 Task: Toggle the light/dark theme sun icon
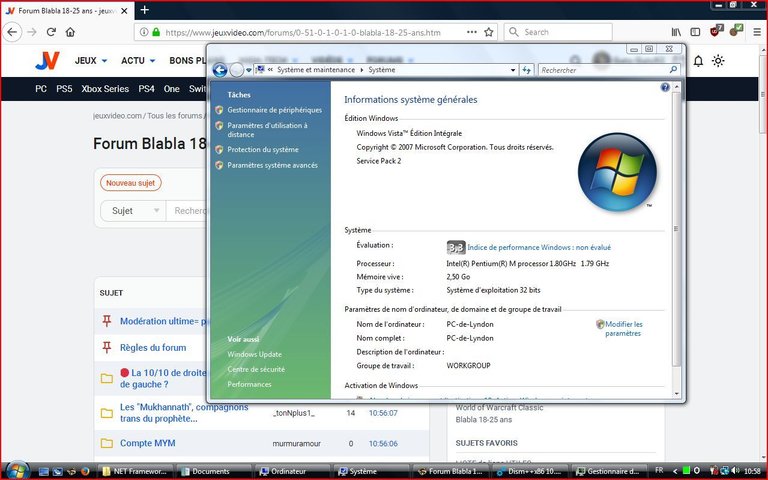(718, 61)
